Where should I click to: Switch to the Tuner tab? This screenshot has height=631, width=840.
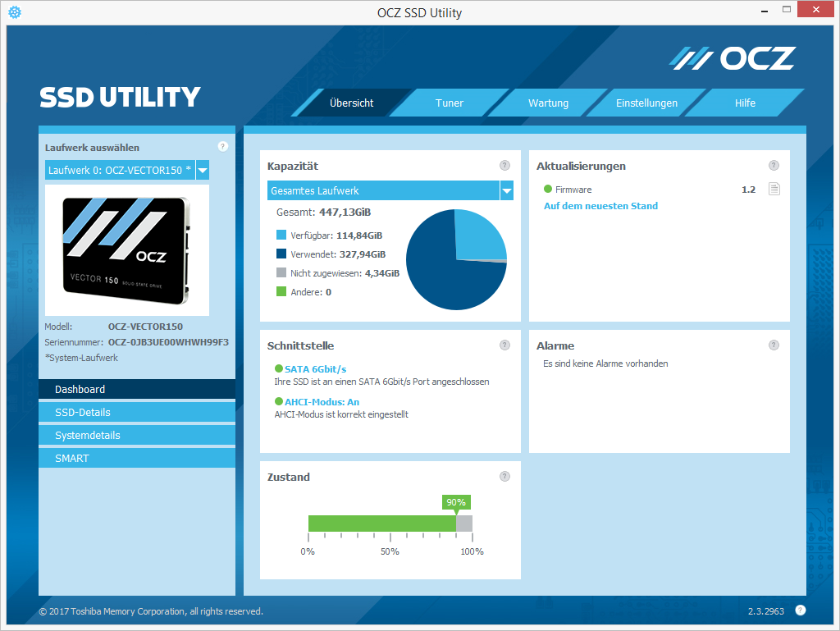(x=450, y=103)
